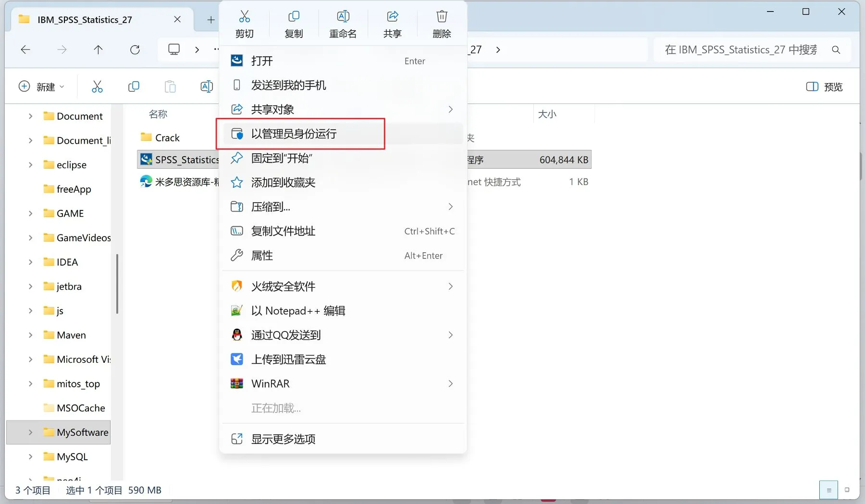This screenshot has width=865, height=504.
Task: Click the PC monitor icon in address bar
Action: click(174, 49)
